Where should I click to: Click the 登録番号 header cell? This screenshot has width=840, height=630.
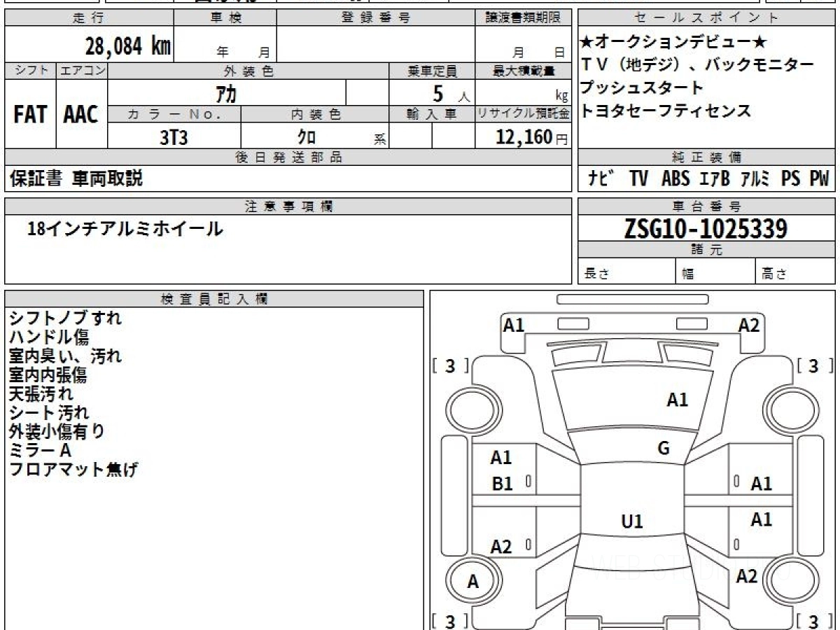[376, 18]
